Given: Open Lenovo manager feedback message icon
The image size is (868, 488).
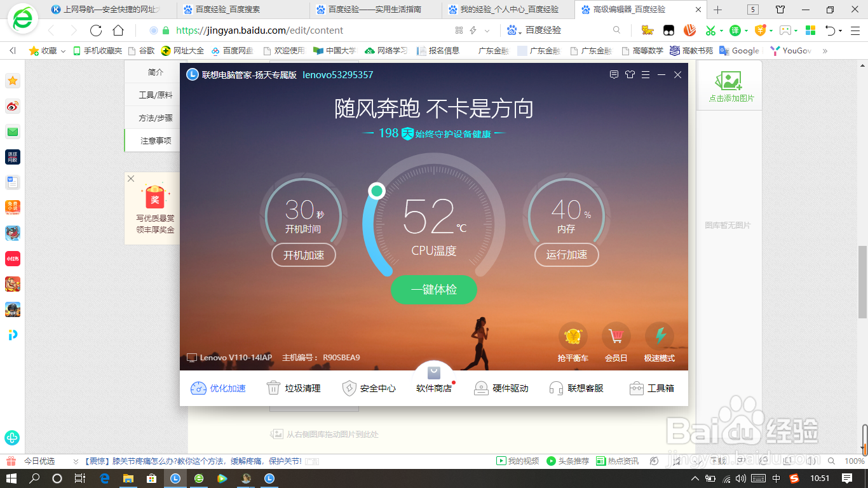Looking at the screenshot, I should click(614, 75).
